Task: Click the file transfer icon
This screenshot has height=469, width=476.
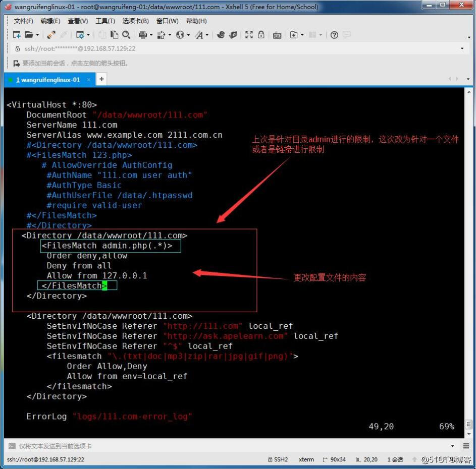Action: pyautogui.click(x=161, y=35)
